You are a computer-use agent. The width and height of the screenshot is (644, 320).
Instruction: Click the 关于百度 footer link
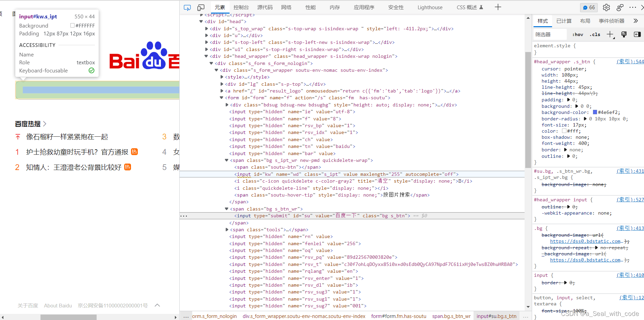point(28,306)
